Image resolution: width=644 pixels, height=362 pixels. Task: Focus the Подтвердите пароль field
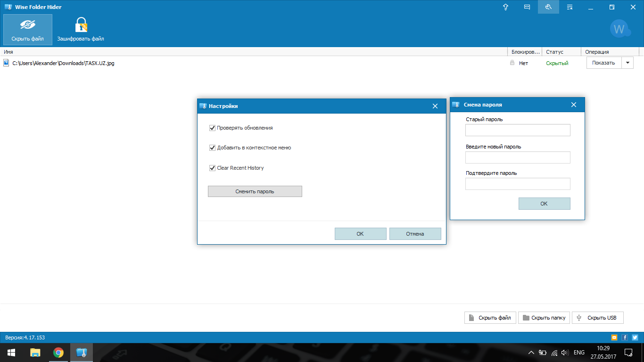518,184
